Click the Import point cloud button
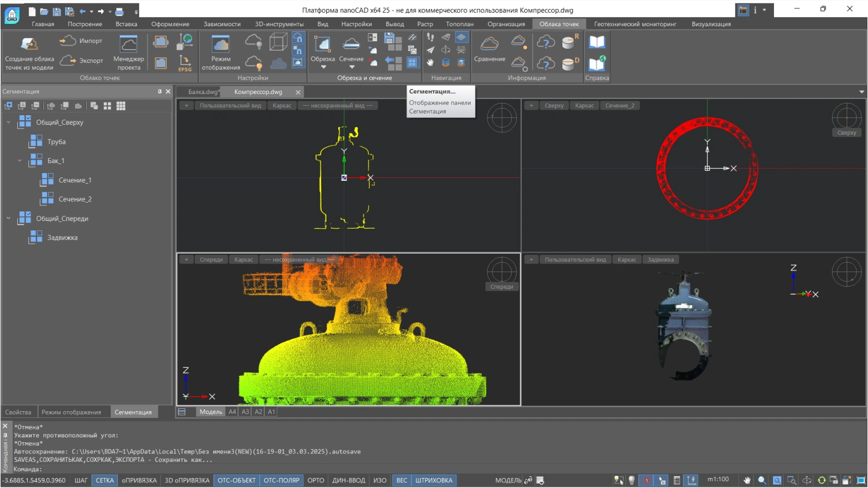868x488 pixels. pos(81,41)
